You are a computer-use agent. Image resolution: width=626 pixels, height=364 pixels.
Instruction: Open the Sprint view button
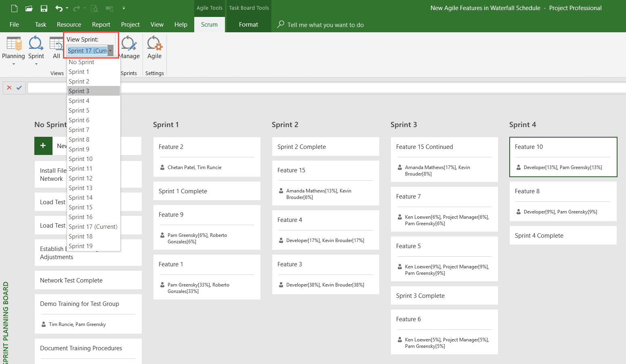click(36, 50)
